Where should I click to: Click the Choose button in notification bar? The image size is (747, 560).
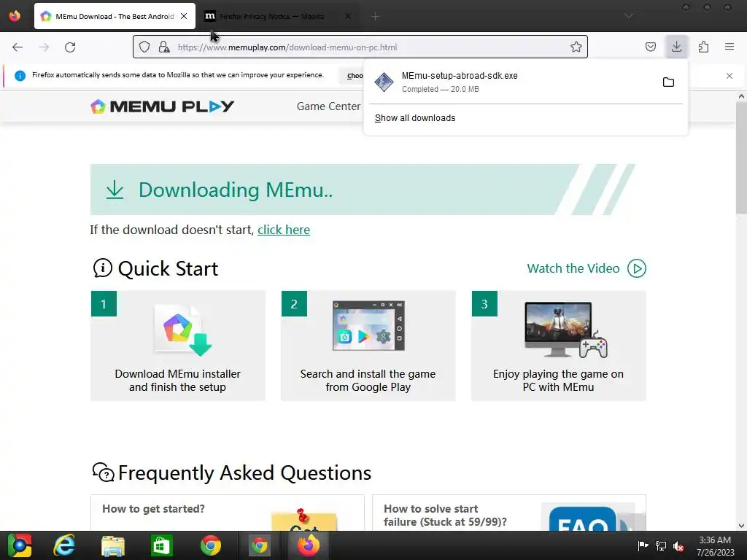(352, 76)
